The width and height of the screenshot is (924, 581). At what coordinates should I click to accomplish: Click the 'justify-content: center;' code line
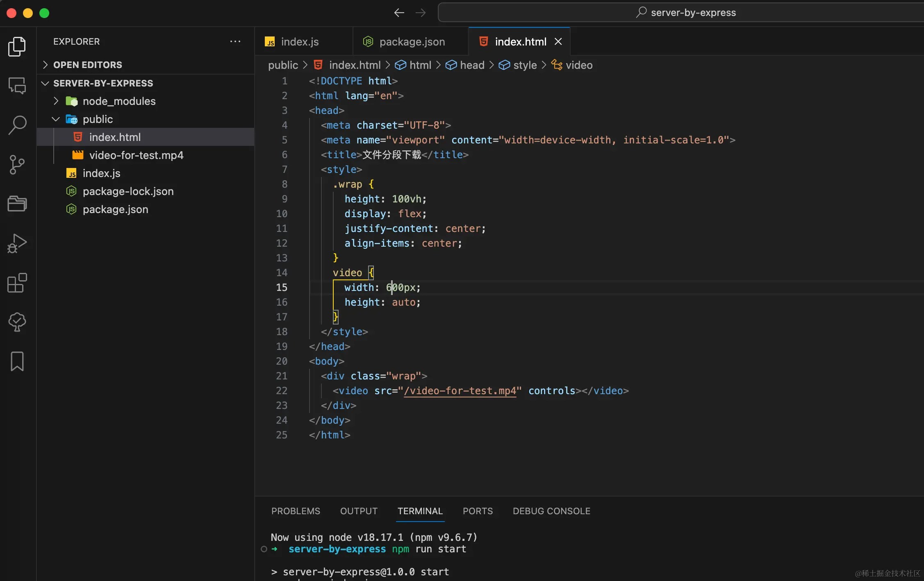[415, 229]
